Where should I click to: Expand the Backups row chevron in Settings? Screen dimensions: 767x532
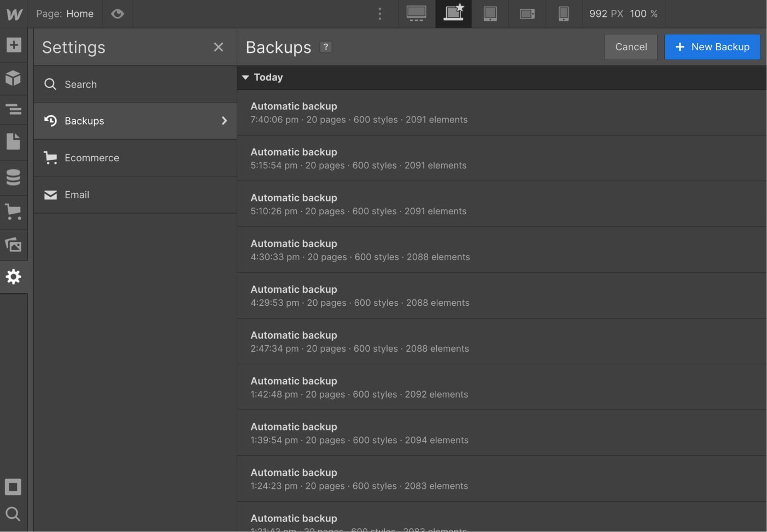(x=224, y=121)
